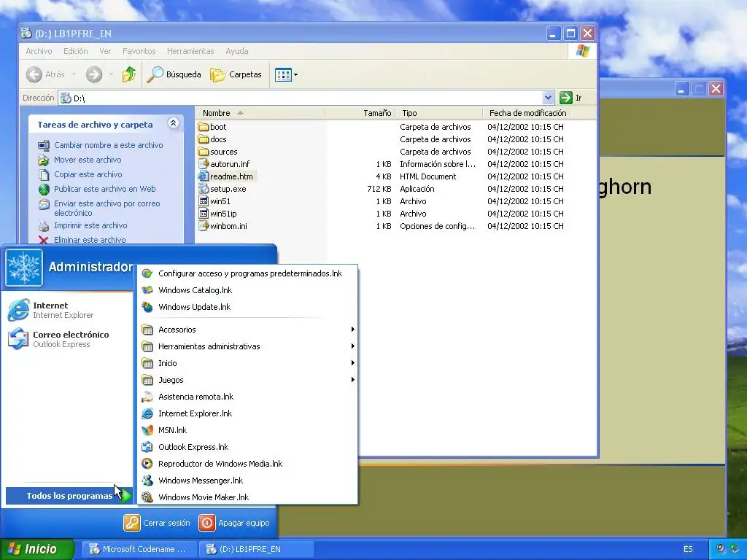This screenshot has height=560, width=747.
Task: Collapse Tareas de archivo y carpeta panel
Action: pos(174,123)
